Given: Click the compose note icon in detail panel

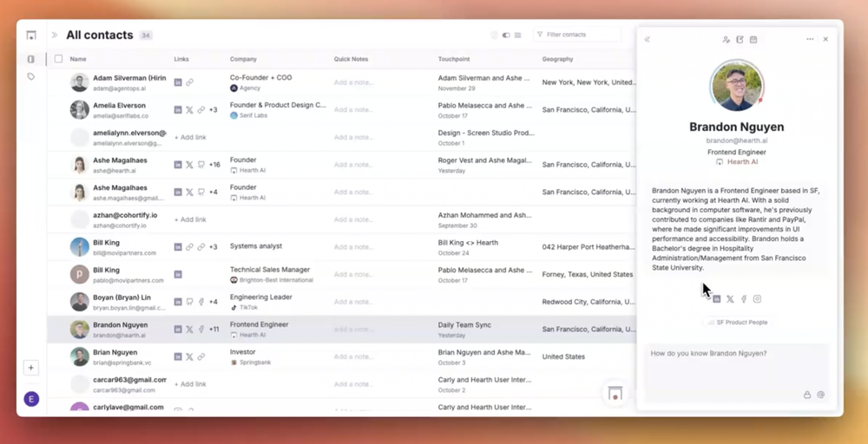Looking at the screenshot, I should 740,39.
